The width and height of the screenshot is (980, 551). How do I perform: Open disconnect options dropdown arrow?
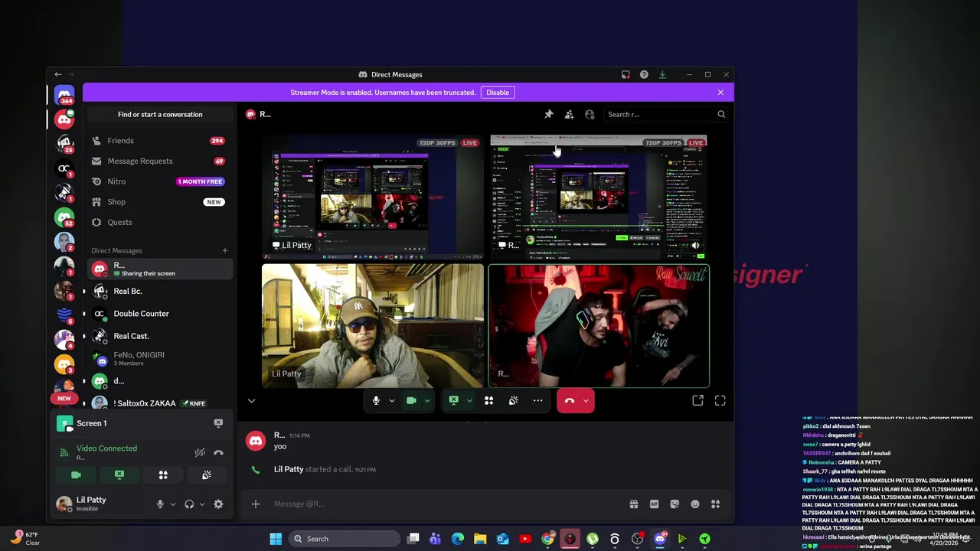tap(586, 400)
